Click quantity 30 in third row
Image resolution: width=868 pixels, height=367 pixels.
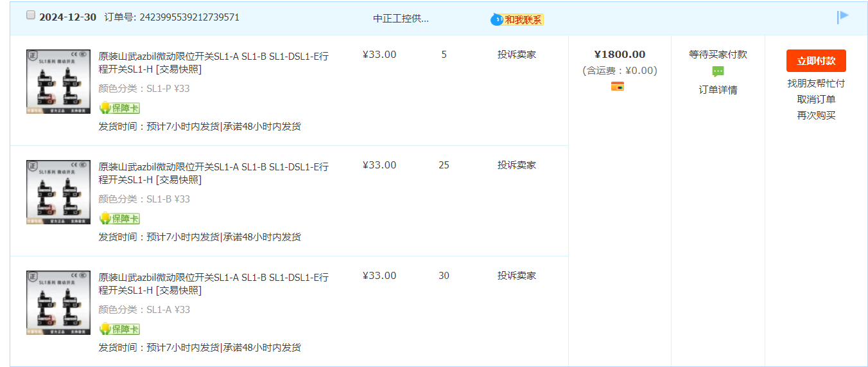pyautogui.click(x=444, y=276)
